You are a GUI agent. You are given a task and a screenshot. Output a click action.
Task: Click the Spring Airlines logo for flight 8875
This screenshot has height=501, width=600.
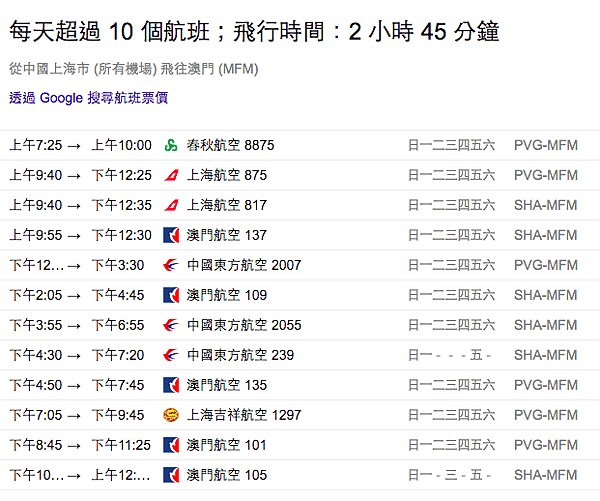pos(171,145)
